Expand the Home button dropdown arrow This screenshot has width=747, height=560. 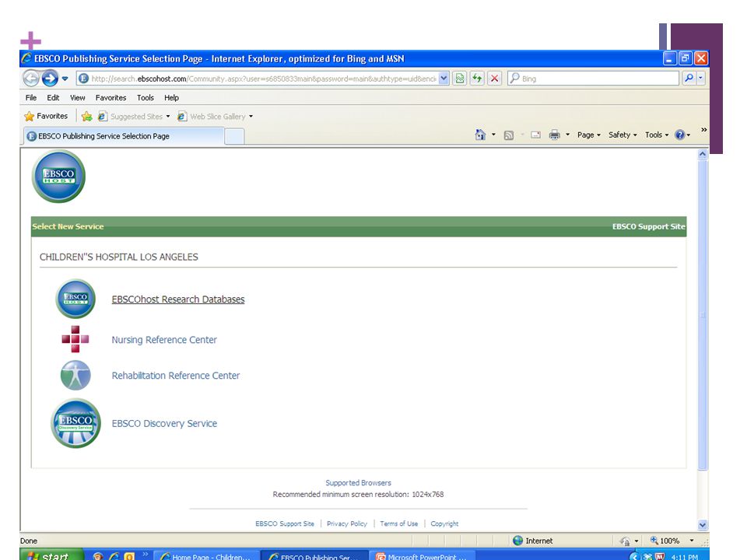493,135
